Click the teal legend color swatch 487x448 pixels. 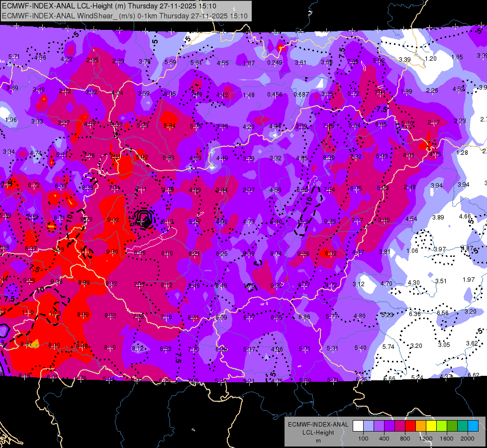[x=463, y=426]
